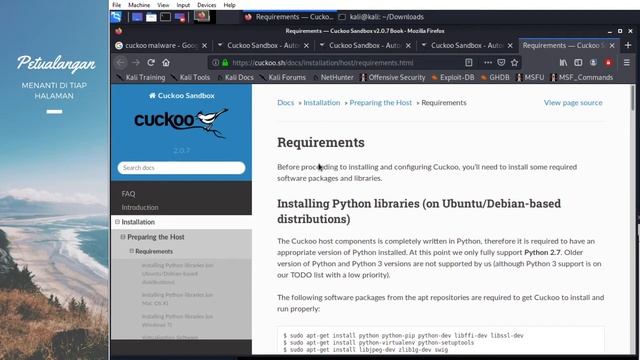Open FAQ in docs sidebar

pos(128,194)
